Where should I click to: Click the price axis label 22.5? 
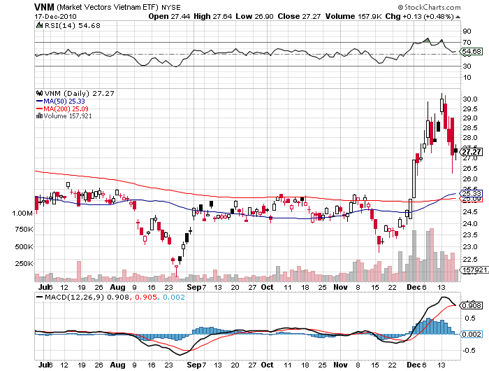470,259
